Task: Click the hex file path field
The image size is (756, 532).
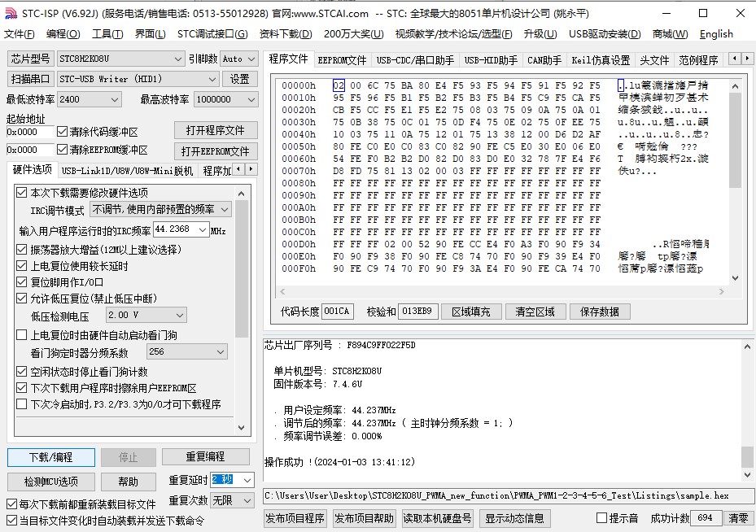Action: tap(508, 495)
